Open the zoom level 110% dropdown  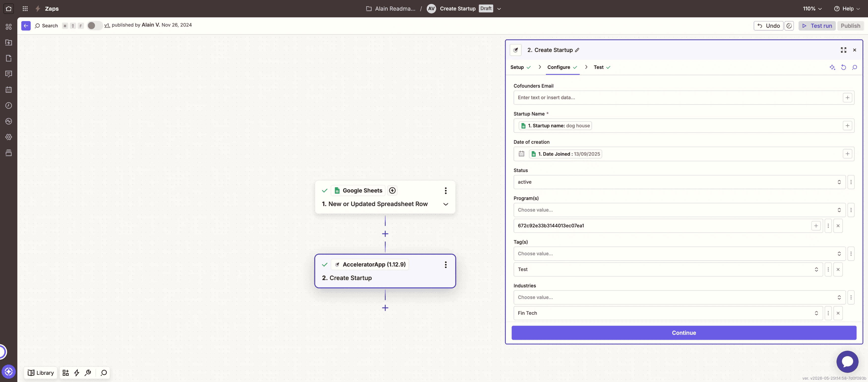pos(812,8)
